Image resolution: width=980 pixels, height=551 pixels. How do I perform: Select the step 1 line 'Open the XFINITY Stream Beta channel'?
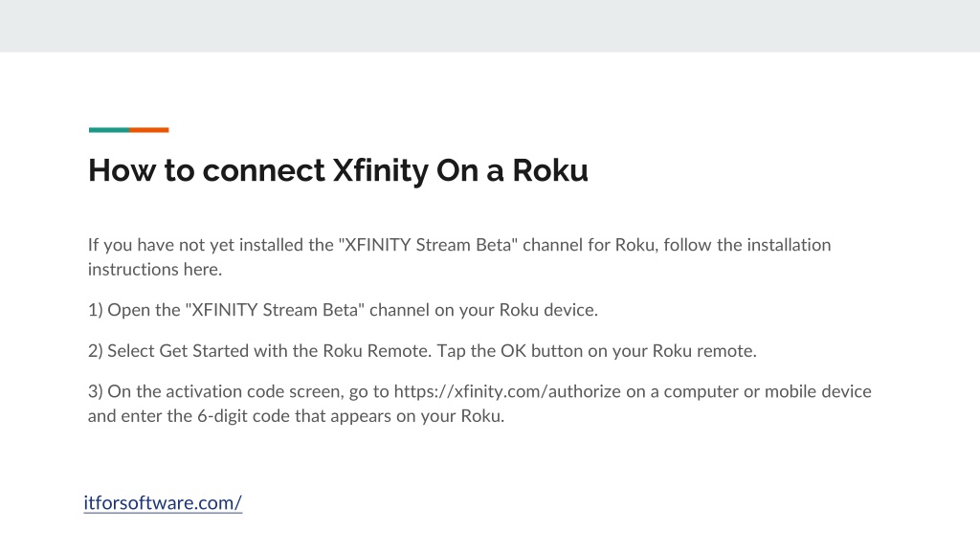point(344,310)
